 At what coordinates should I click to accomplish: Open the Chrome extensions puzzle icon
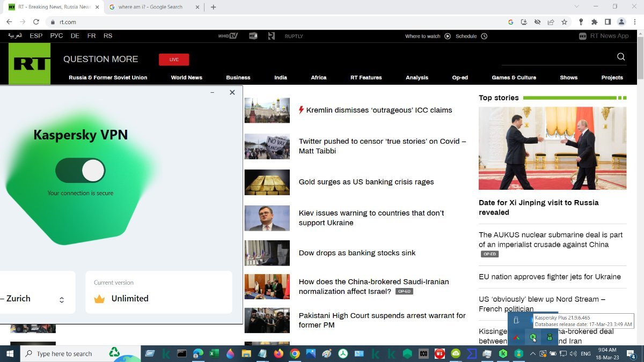coord(594,22)
